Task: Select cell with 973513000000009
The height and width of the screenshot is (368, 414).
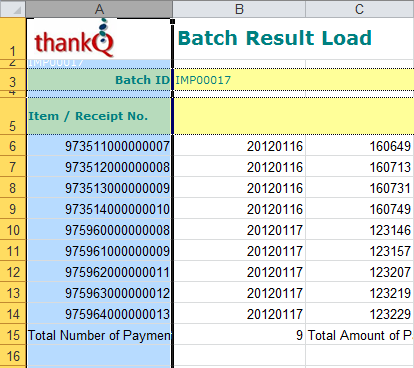Action: click(99, 188)
